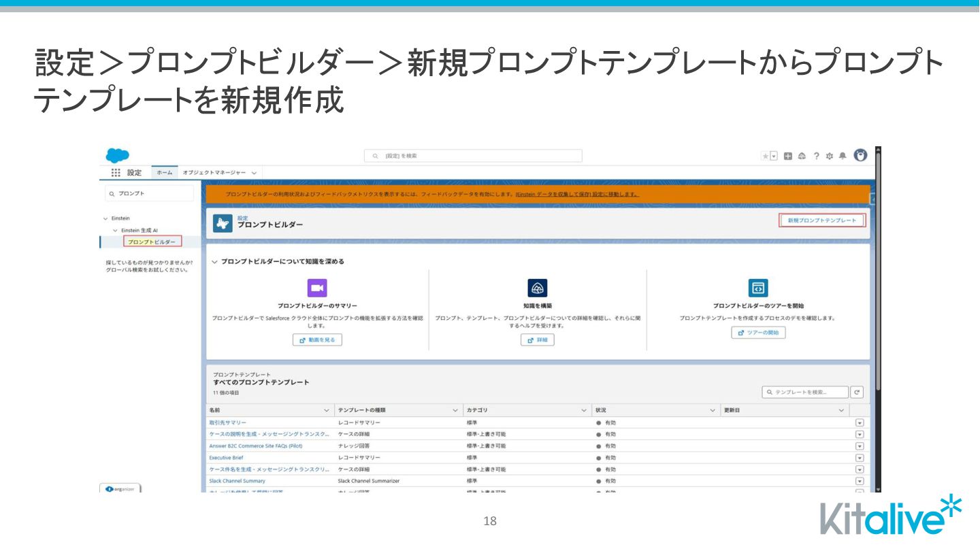Select プロンプトビルダー in the sidebar tree
The height and width of the screenshot is (551, 980).
pos(152,241)
